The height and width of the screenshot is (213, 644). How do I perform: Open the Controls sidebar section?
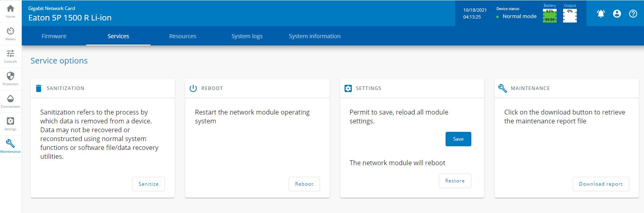[x=10, y=56]
